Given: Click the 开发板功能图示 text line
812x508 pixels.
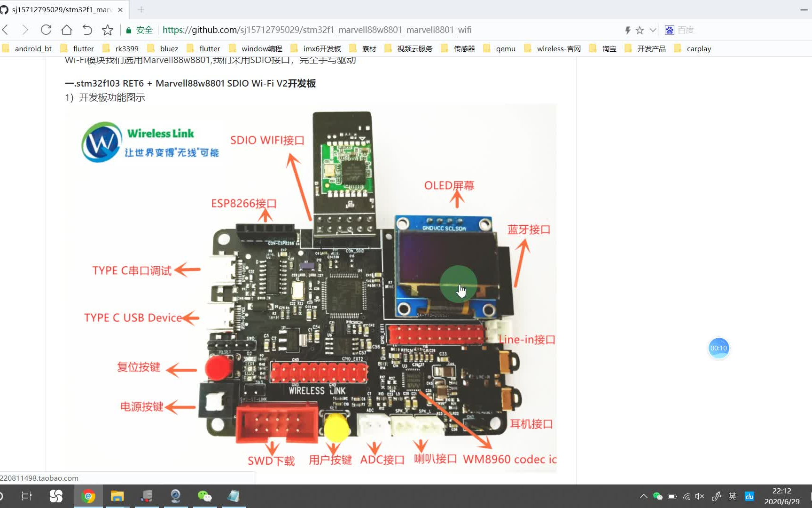Looking at the screenshot, I should point(105,97).
